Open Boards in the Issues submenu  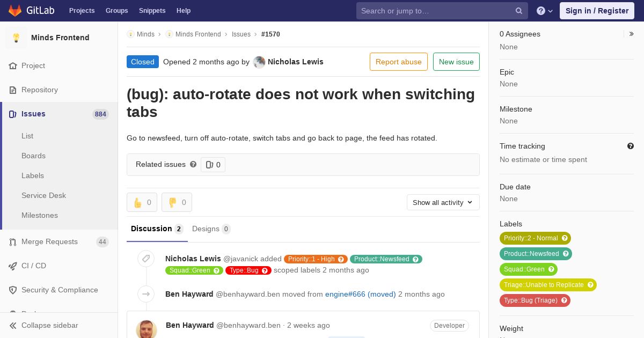[x=33, y=156]
